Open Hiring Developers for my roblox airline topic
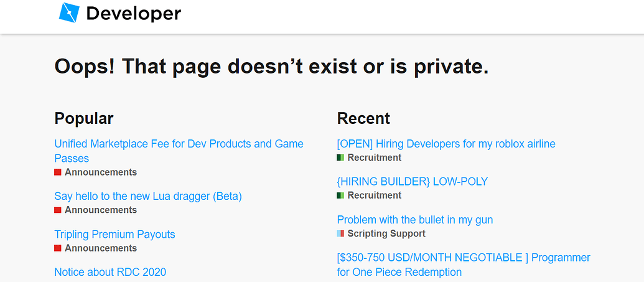The height and width of the screenshot is (282, 644). 446,144
